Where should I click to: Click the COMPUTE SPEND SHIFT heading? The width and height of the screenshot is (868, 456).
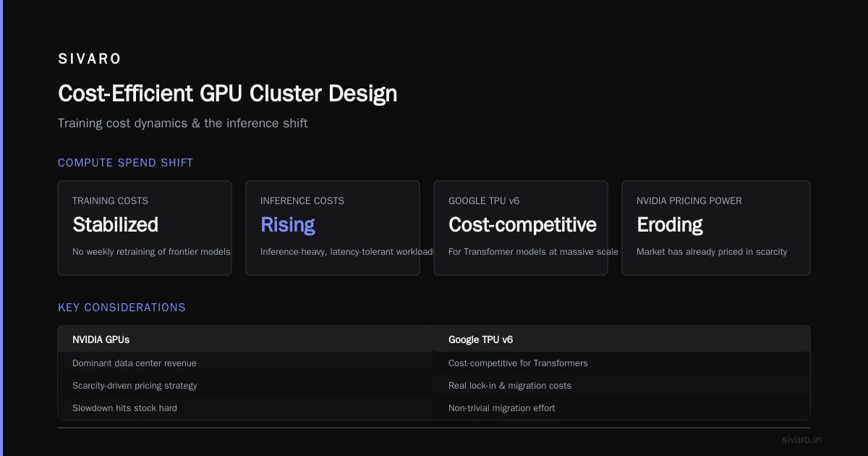click(125, 163)
